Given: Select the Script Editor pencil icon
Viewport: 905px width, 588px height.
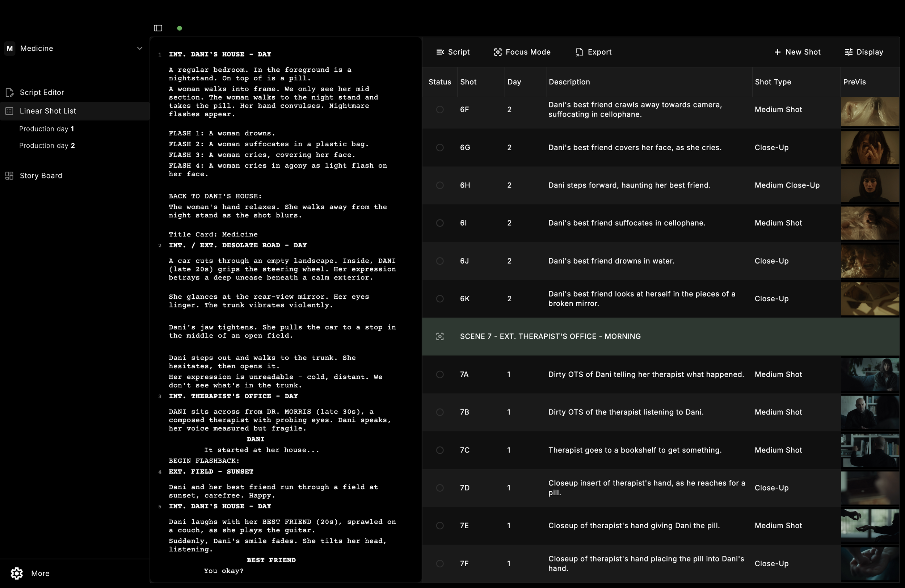Looking at the screenshot, I should pyautogui.click(x=9, y=92).
